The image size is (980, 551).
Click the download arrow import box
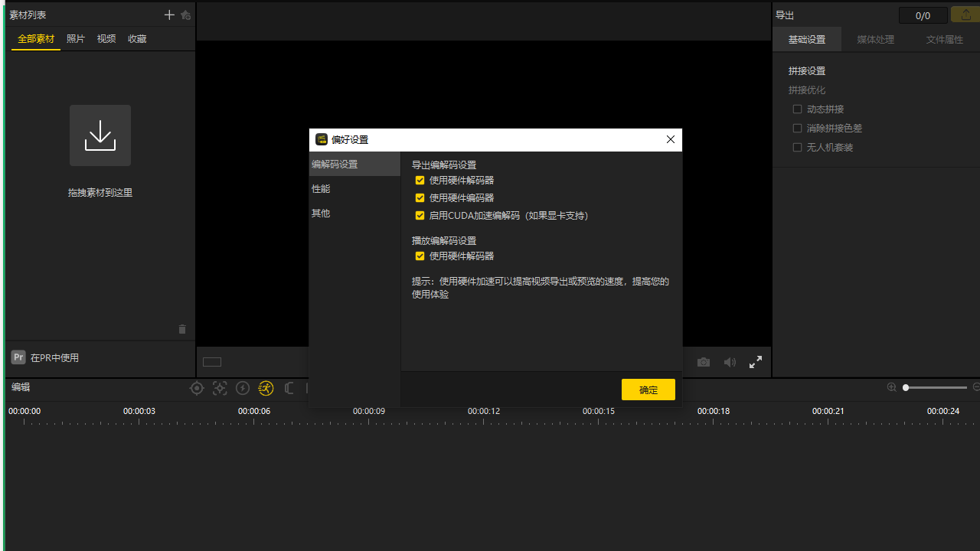100,135
